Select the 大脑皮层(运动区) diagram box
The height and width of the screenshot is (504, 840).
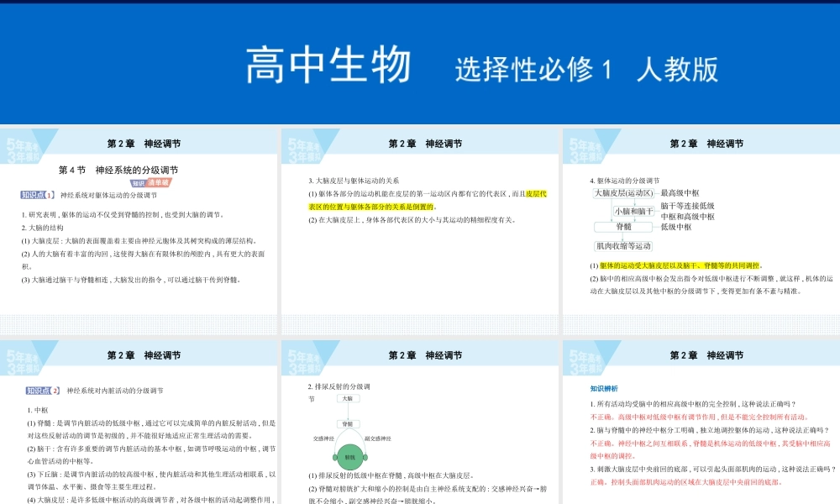pyautogui.click(x=623, y=193)
